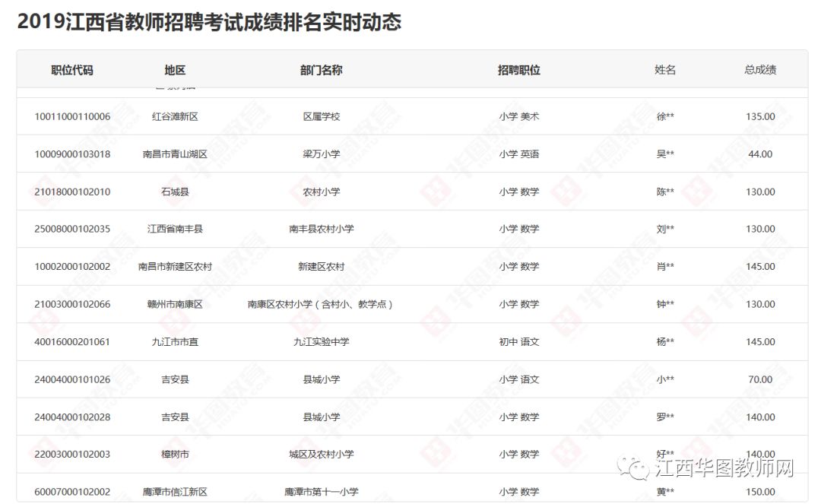
Task: Click region cell 南昌市新建区农村
Action: pos(175,267)
